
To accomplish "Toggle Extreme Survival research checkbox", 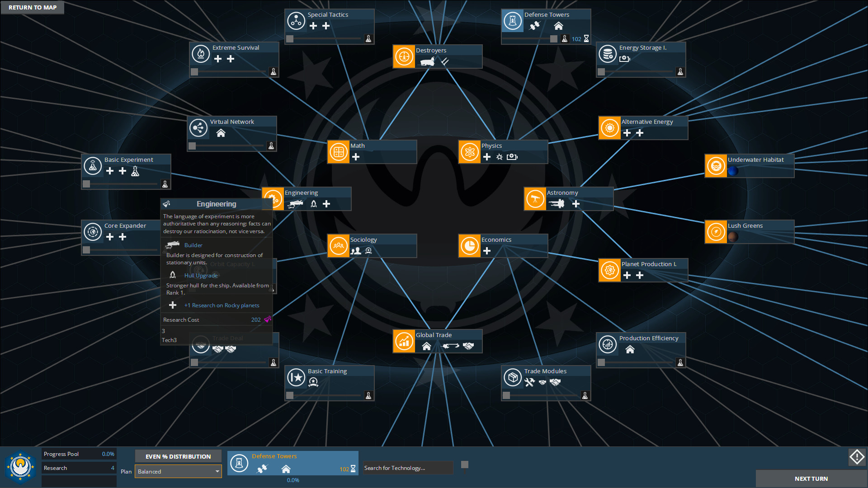I will 194,72.
